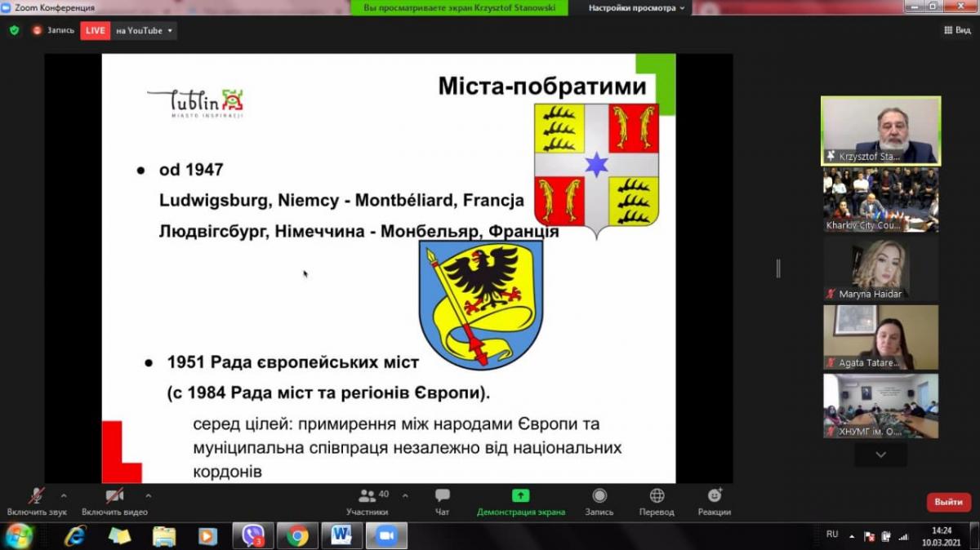Select Krzysztof Stanowski's video thumbnail
The image size is (980, 550).
pos(880,131)
